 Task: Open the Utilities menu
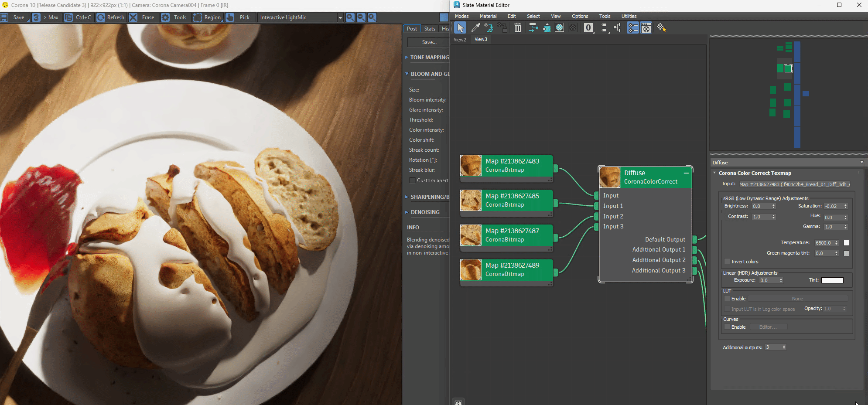629,16
